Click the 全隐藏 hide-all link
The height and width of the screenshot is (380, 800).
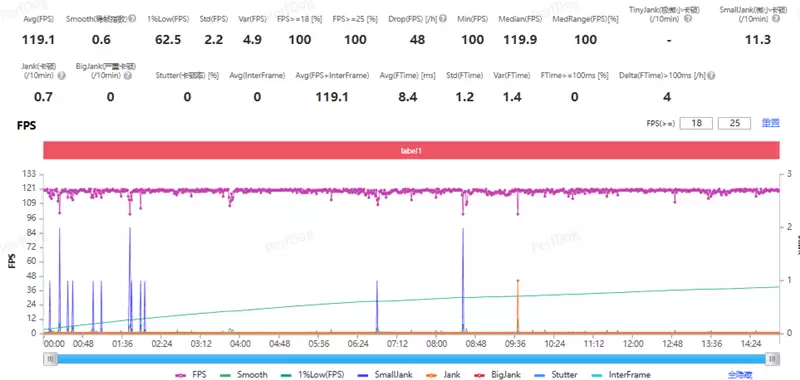pos(739,375)
